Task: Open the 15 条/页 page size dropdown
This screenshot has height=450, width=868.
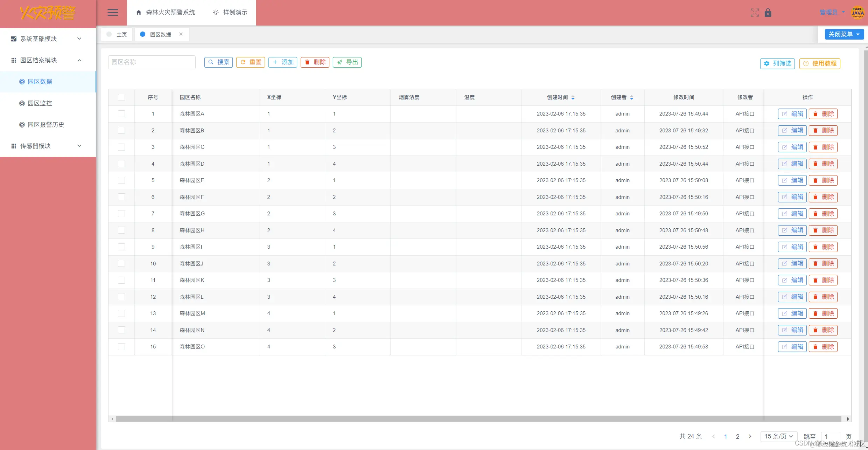Action: click(778, 436)
